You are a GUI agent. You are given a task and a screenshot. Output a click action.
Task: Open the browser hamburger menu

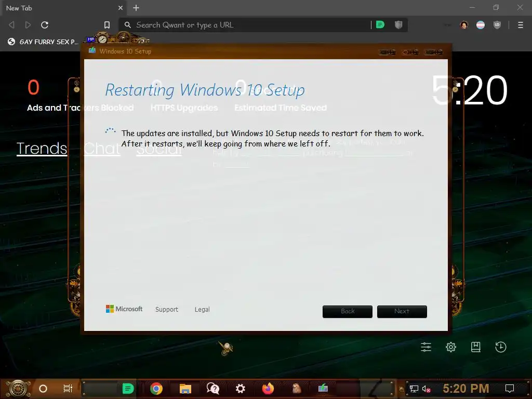point(521,25)
